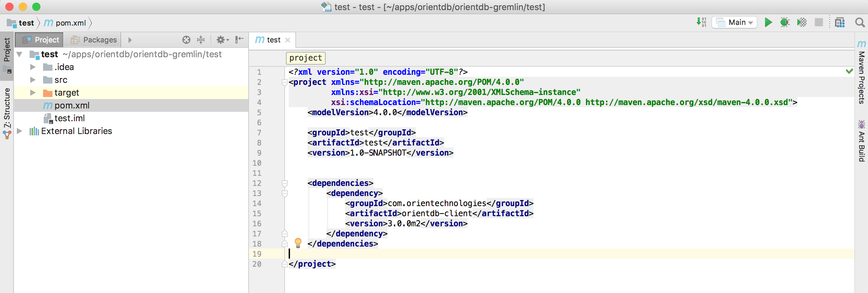Click the Collapse All icon in Project panel

coord(201,40)
